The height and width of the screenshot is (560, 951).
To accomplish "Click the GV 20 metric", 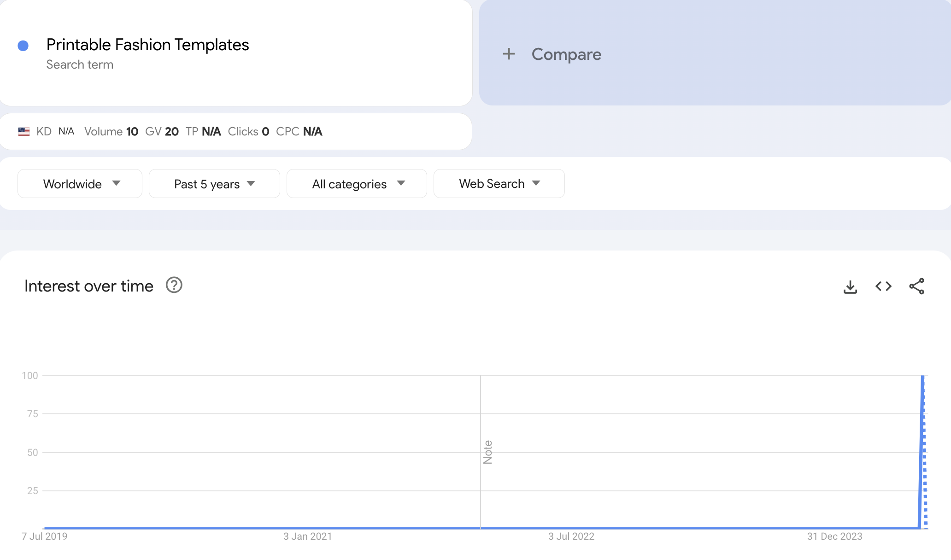I will point(162,132).
